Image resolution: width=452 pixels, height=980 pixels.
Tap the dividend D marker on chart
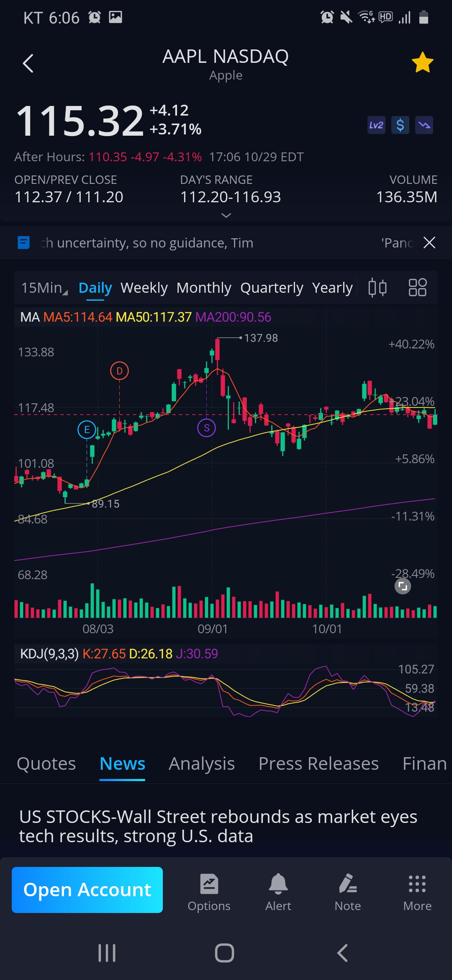click(119, 371)
